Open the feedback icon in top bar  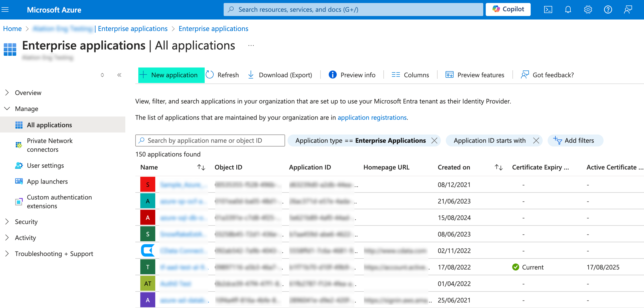[628, 9]
